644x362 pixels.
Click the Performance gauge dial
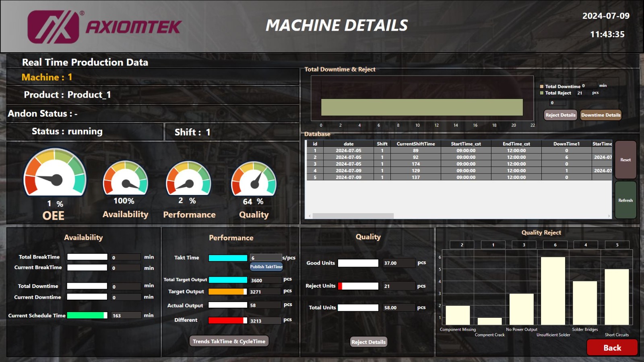pos(189,178)
